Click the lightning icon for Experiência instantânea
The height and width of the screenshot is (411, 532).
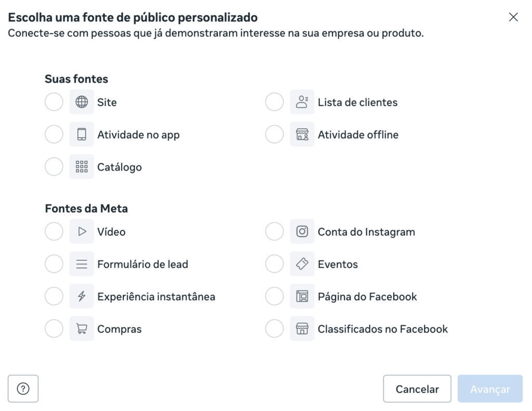coord(82,297)
